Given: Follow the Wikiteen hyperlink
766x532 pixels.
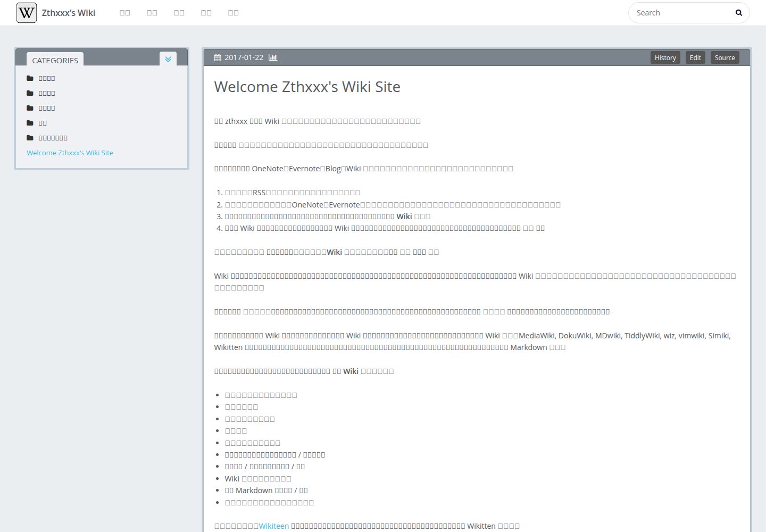Looking at the screenshot, I should pos(273,526).
